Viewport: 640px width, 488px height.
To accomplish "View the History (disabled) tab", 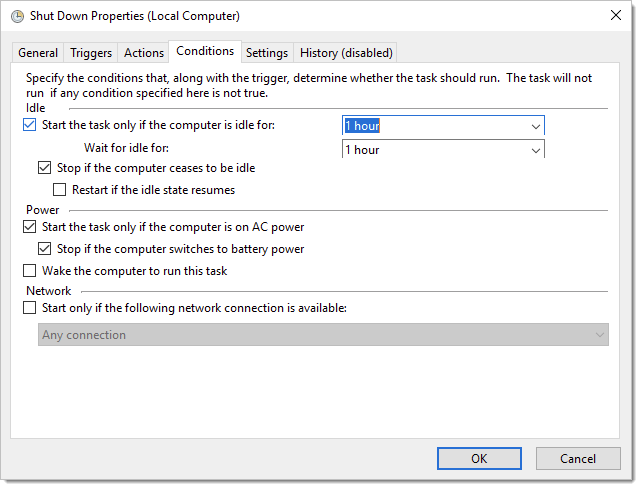I will coord(347,53).
